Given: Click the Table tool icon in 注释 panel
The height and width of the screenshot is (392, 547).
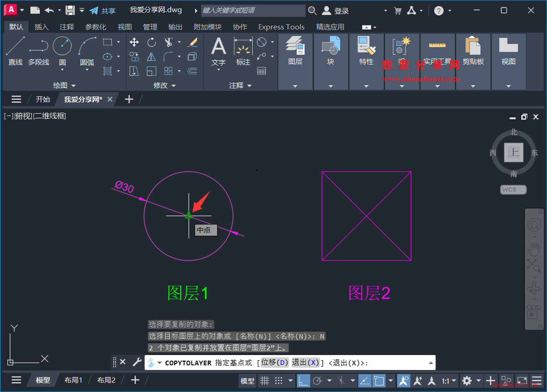Looking at the screenshot, I should (x=262, y=71).
